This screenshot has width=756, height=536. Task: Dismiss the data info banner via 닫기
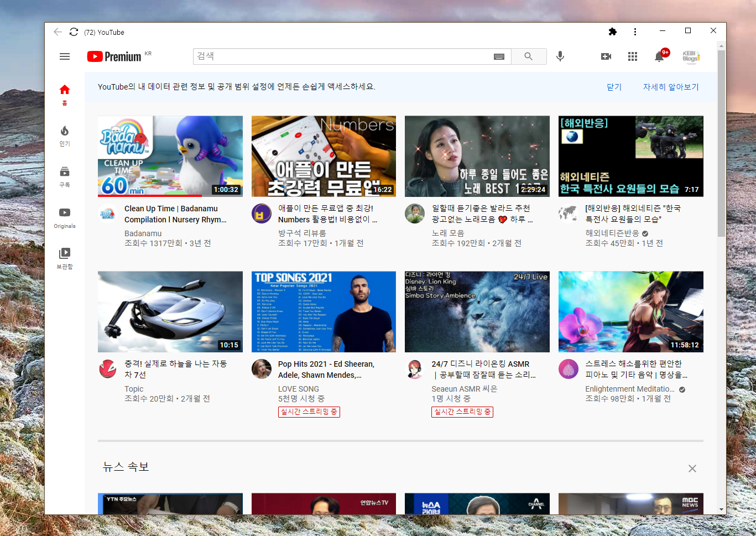pos(613,87)
